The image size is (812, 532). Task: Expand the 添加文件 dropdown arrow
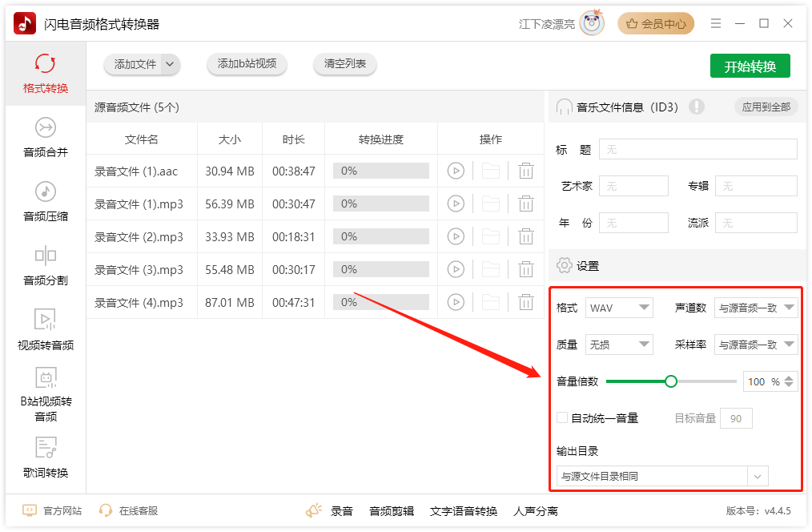click(x=168, y=65)
